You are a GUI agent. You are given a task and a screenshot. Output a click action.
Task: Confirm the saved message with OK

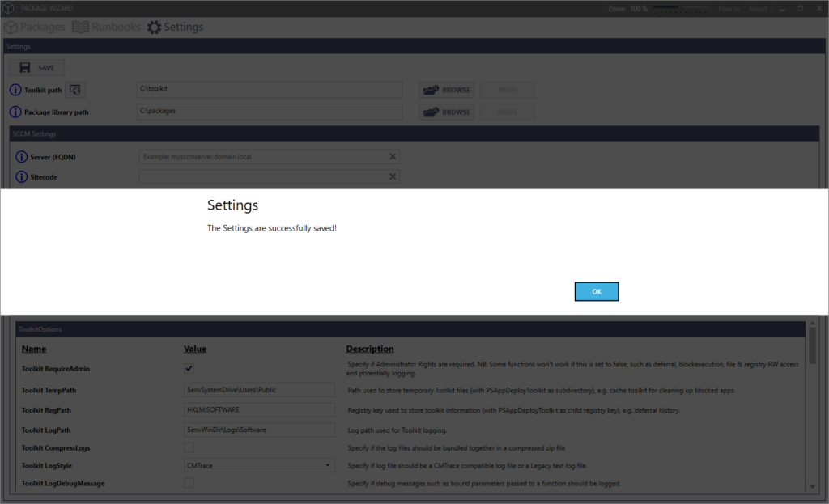tap(597, 291)
